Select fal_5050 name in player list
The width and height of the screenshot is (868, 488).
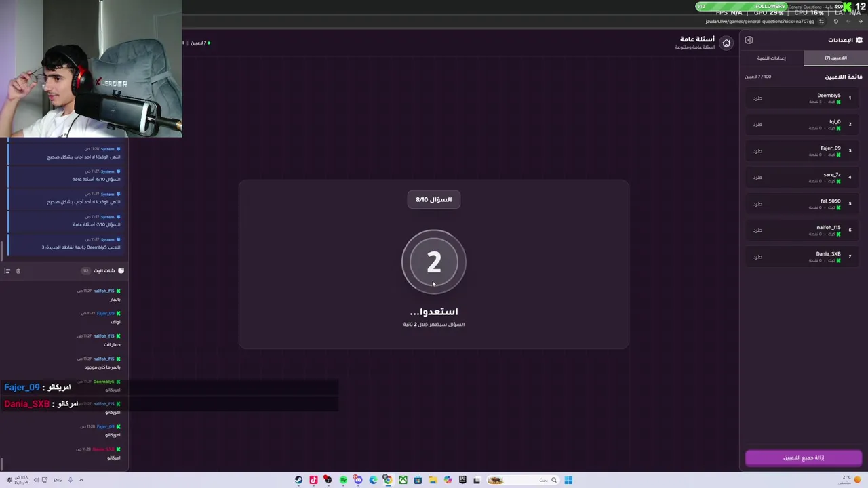(x=831, y=201)
